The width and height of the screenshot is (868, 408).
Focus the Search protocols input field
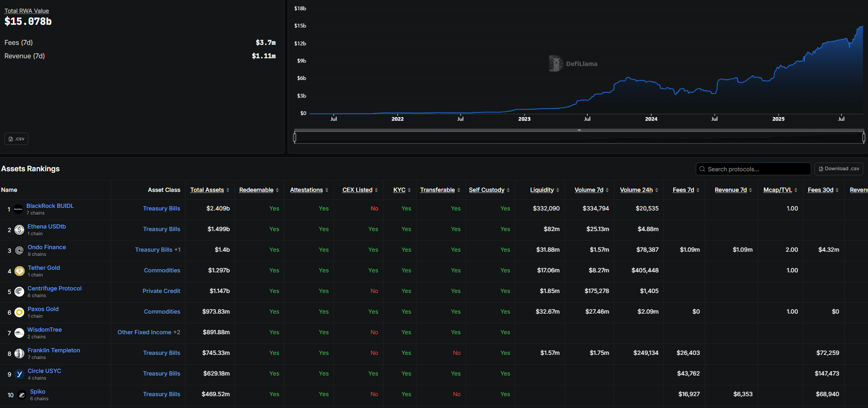[753, 169]
